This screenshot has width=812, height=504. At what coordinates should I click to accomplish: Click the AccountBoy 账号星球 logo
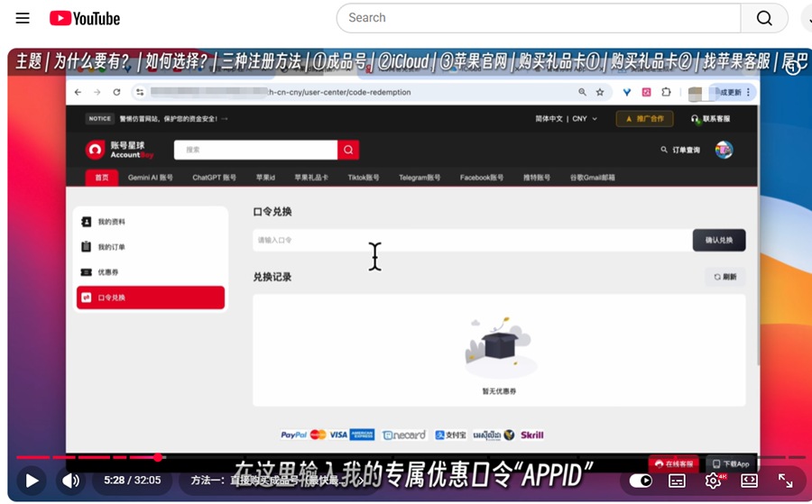click(120, 150)
